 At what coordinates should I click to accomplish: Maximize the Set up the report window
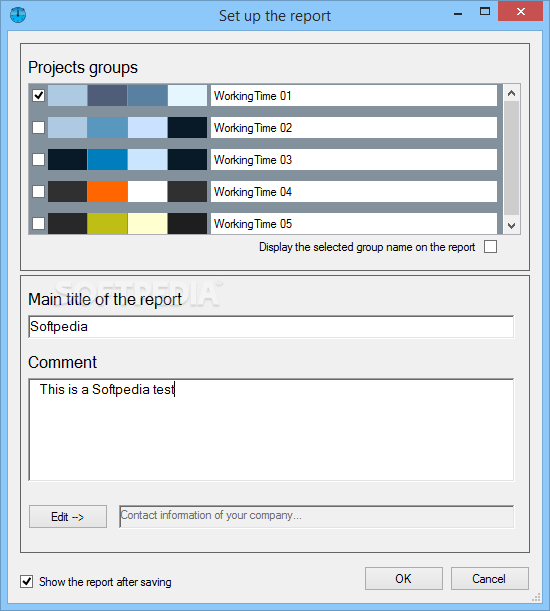485,12
